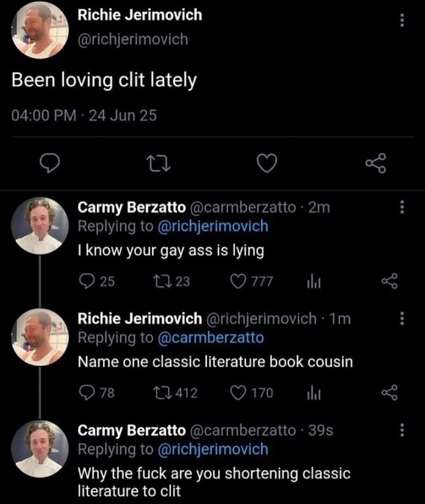
Task: Retweet the reply with 412 retweets
Action: pos(160,393)
